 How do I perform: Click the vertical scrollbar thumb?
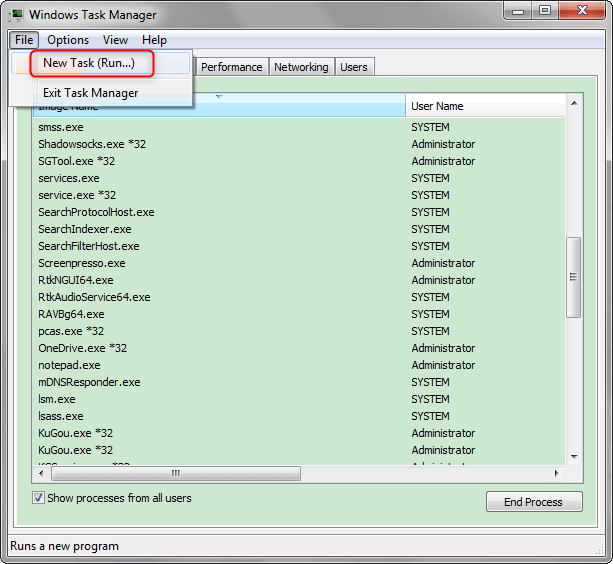click(x=574, y=277)
